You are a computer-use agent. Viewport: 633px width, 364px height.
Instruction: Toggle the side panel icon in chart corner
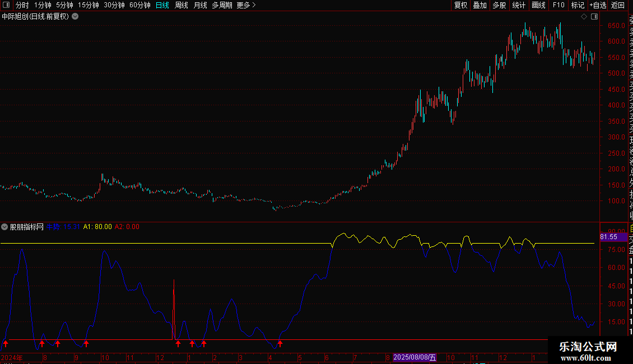pos(594,17)
